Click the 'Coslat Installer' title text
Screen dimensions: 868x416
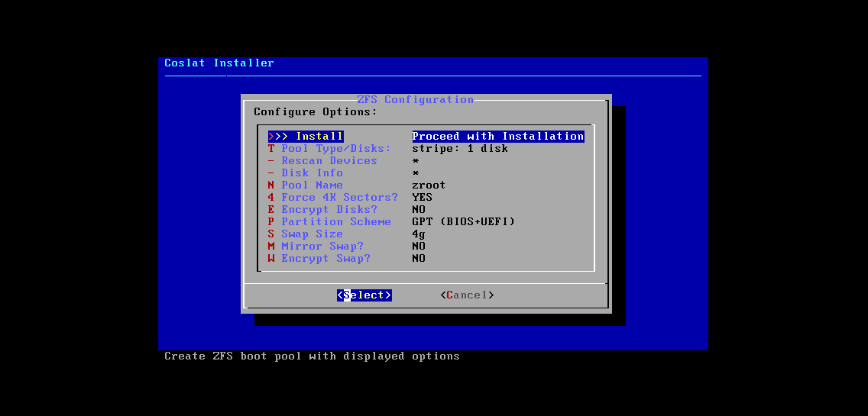219,63
